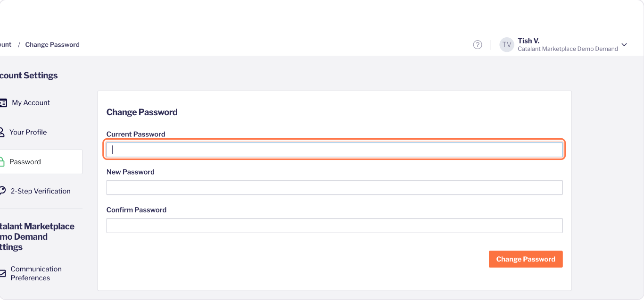Click the Tish V. user name
Screen dimensions: 644x302
[528, 41]
